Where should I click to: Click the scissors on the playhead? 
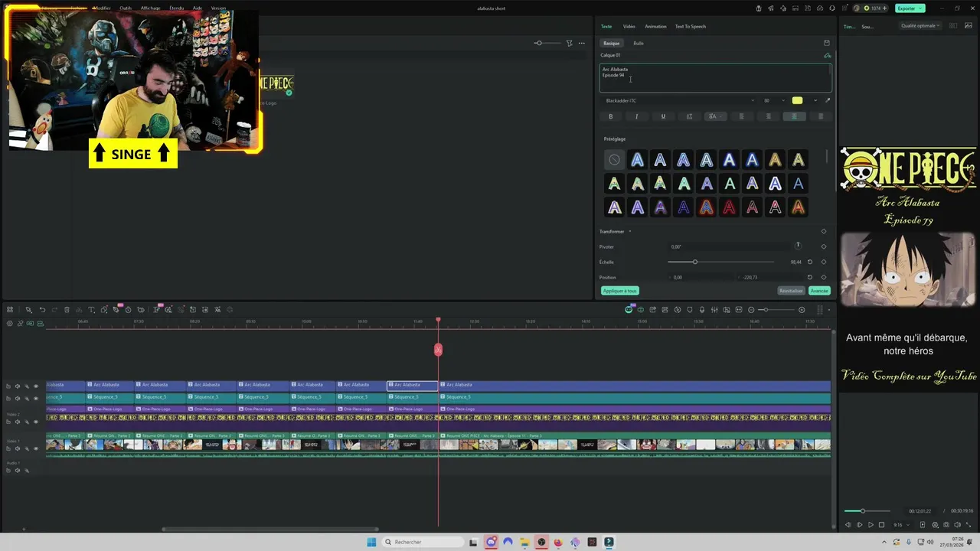pos(438,350)
